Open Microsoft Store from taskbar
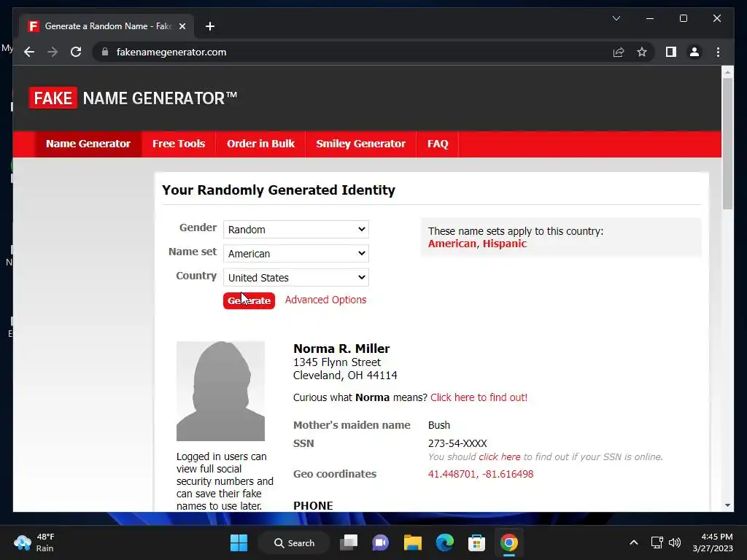The image size is (747, 560). [476, 542]
